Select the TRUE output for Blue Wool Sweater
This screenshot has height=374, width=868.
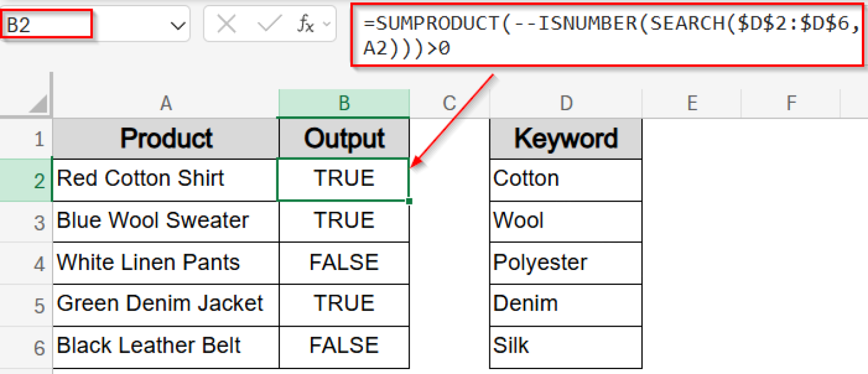point(343,220)
